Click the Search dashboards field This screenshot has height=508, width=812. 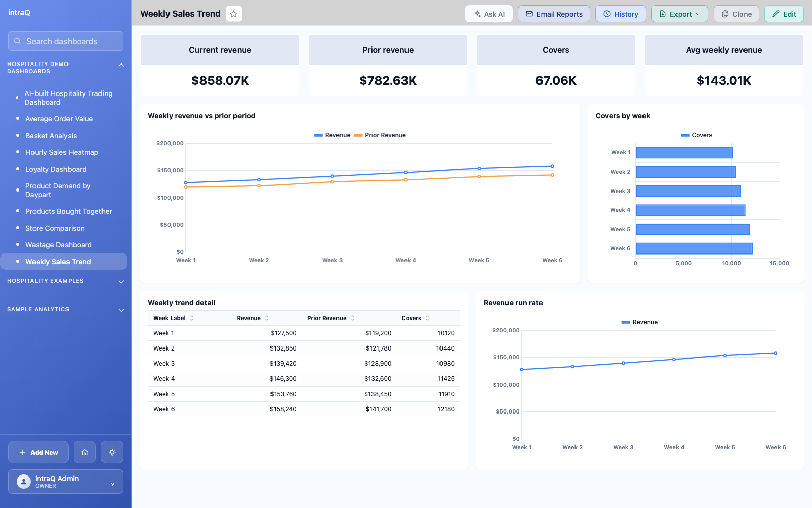click(x=65, y=41)
